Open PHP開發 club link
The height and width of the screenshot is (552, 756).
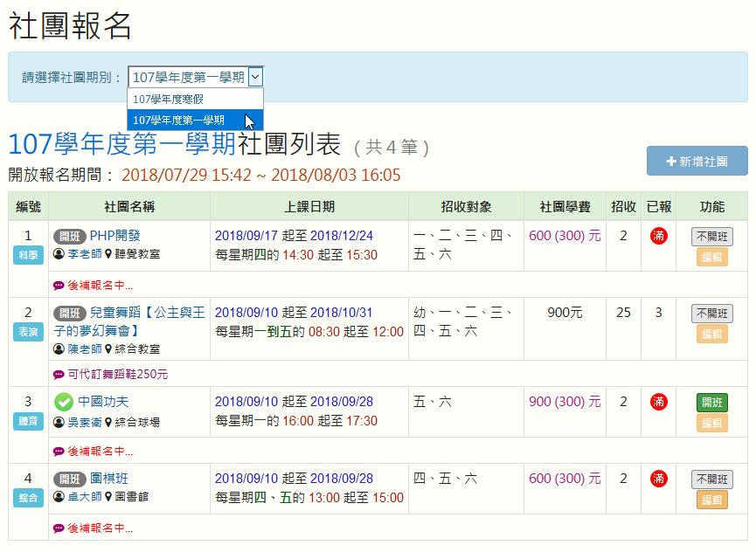pos(114,236)
